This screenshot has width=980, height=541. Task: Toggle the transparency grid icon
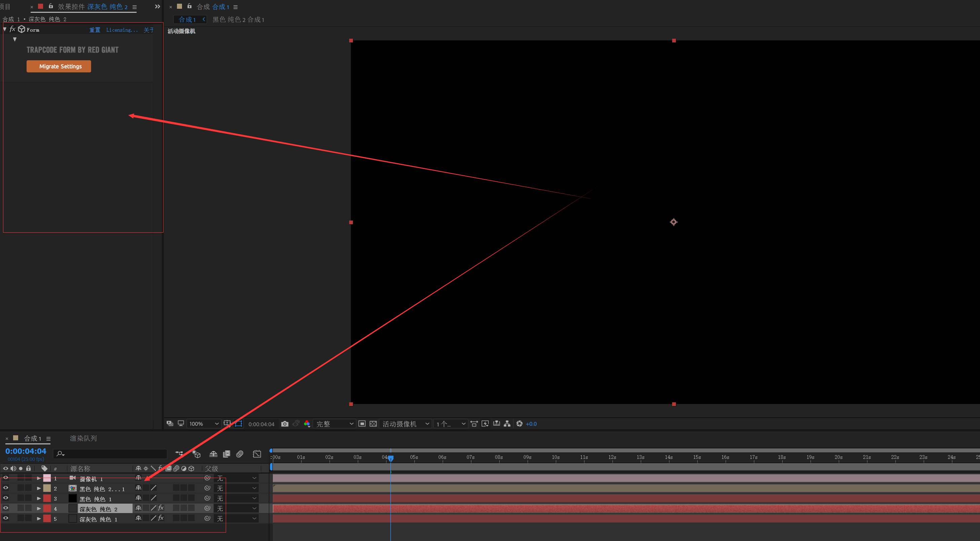click(x=373, y=424)
